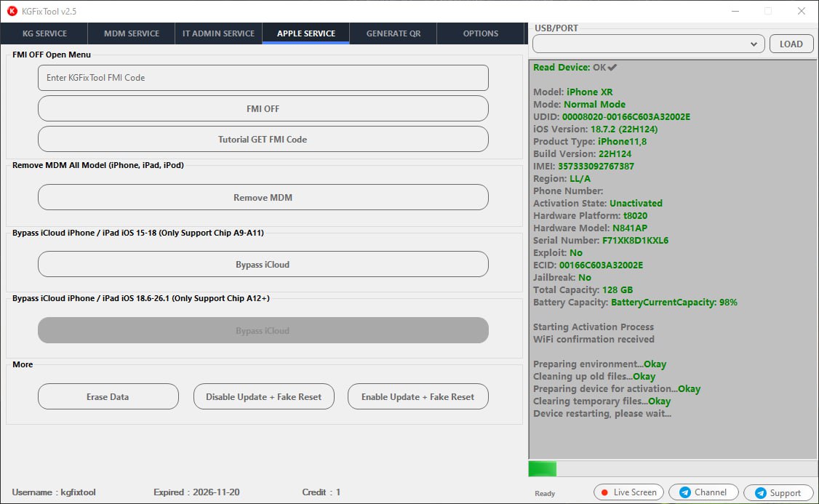The width and height of the screenshot is (819, 504).
Task: Click the Telegram icon on the Channel button
Action: (x=684, y=492)
